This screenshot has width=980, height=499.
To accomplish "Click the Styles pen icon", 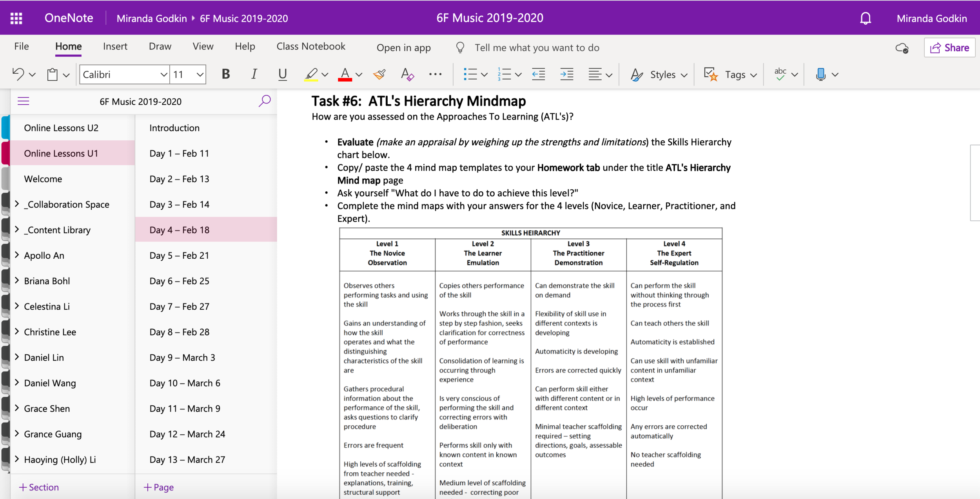I will coord(637,74).
